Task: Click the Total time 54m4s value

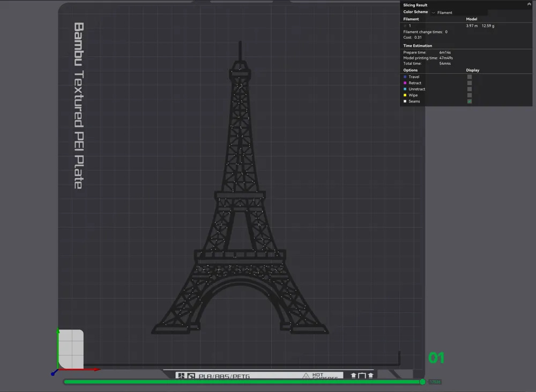Action: pos(445,64)
